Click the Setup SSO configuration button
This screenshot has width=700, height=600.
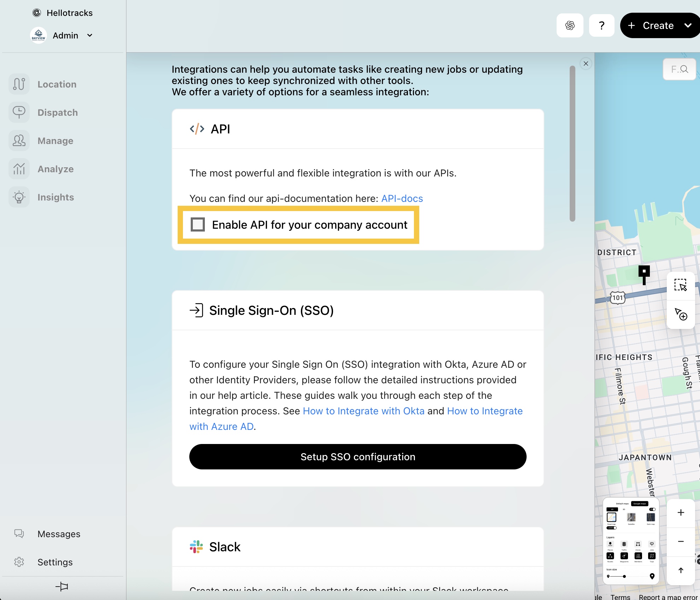point(357,457)
